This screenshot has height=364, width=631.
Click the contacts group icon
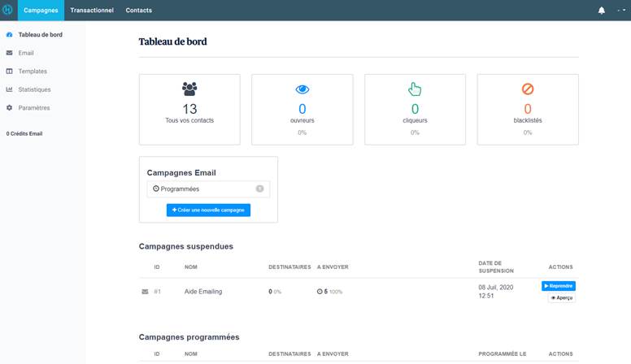point(189,89)
